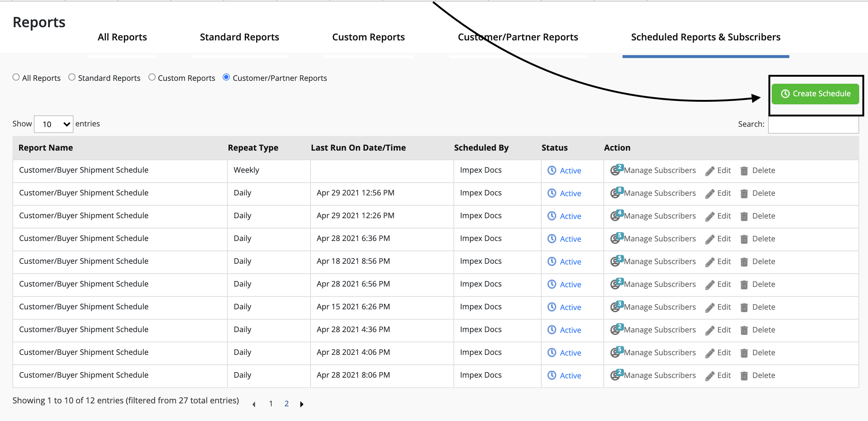
Task: Click the clock icon in Apr 28 8:06 PM row
Action: (552, 375)
